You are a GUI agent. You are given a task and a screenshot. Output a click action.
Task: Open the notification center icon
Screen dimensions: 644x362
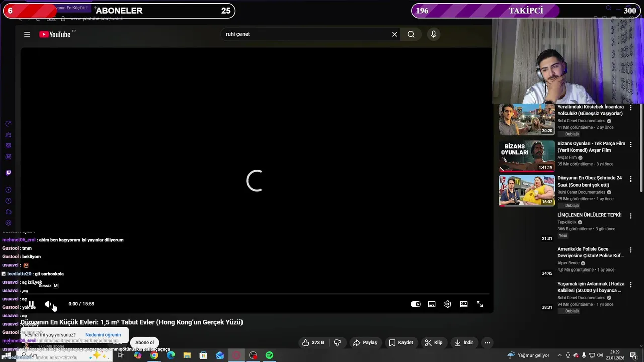[633, 355]
